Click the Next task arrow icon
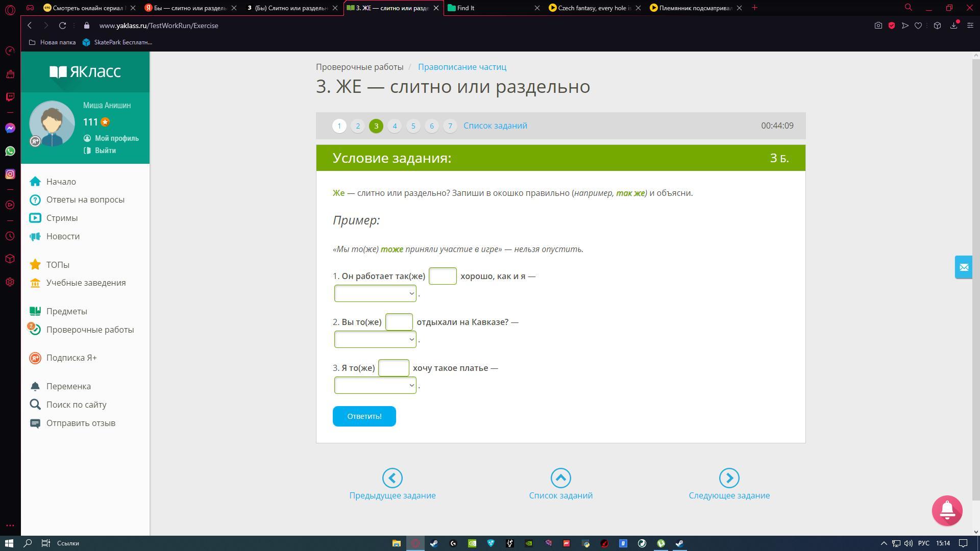This screenshot has width=980, height=551. tap(729, 478)
